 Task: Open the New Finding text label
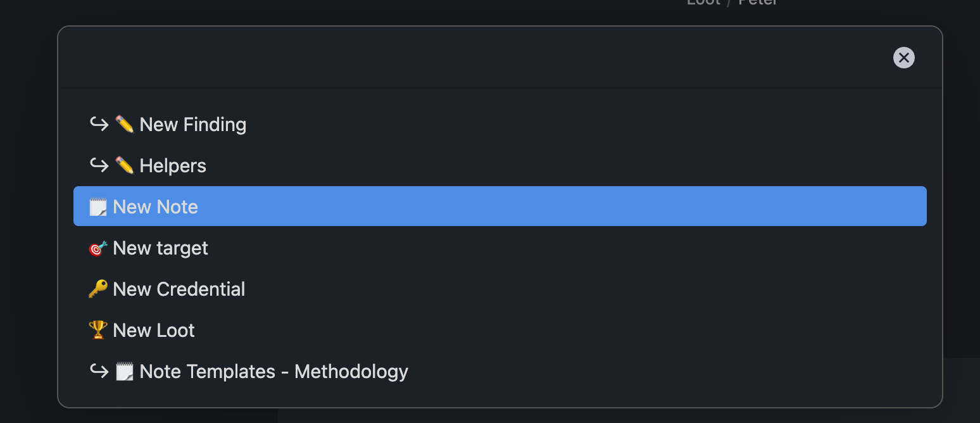click(192, 124)
